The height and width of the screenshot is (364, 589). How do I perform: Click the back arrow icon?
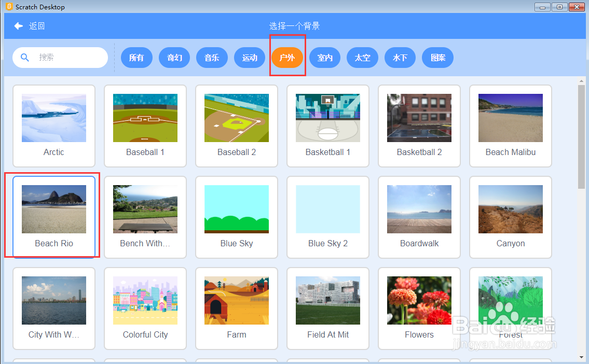coord(18,26)
